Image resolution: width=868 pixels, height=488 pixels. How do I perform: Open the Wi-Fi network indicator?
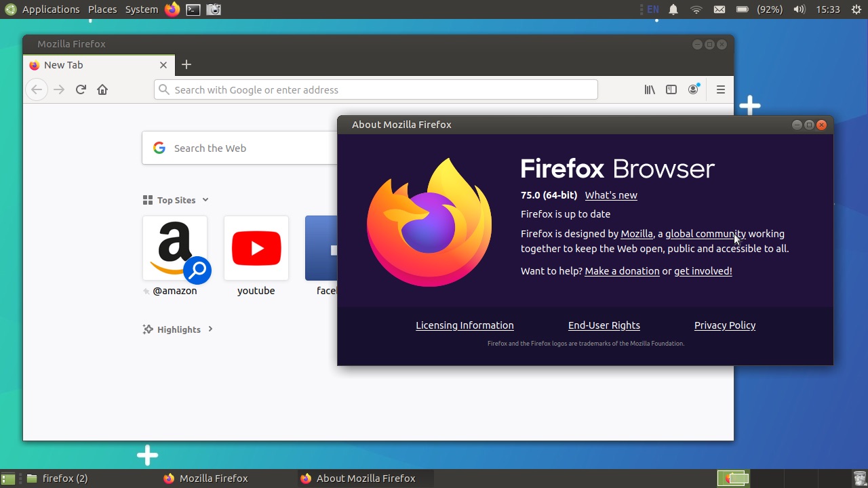point(696,9)
